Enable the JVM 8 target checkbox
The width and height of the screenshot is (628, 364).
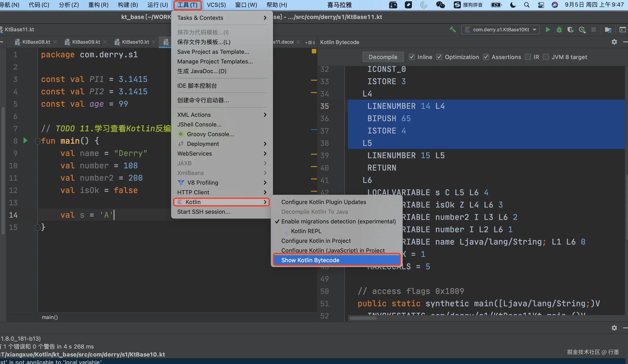pos(546,57)
